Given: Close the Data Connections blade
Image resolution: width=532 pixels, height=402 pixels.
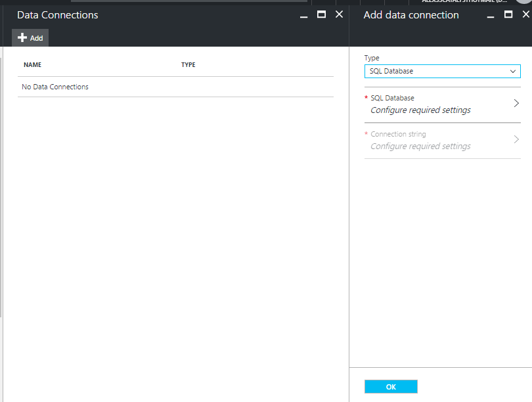Looking at the screenshot, I should point(340,14).
